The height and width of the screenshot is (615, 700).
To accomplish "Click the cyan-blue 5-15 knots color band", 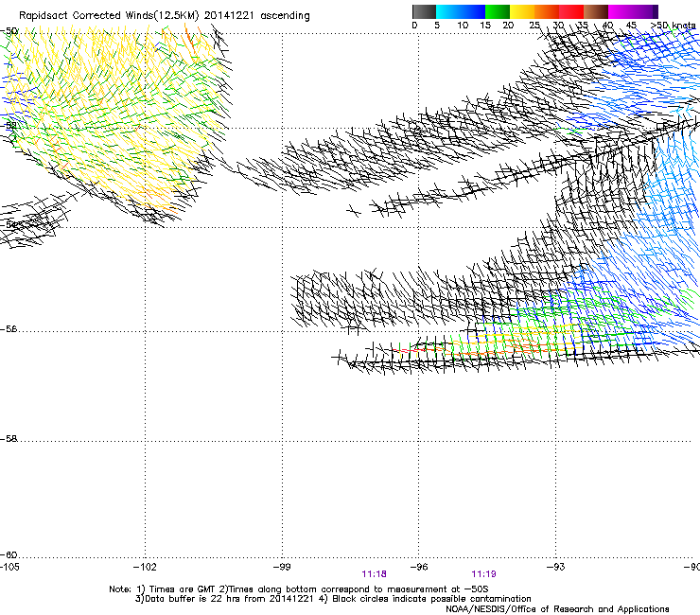I will [461, 11].
